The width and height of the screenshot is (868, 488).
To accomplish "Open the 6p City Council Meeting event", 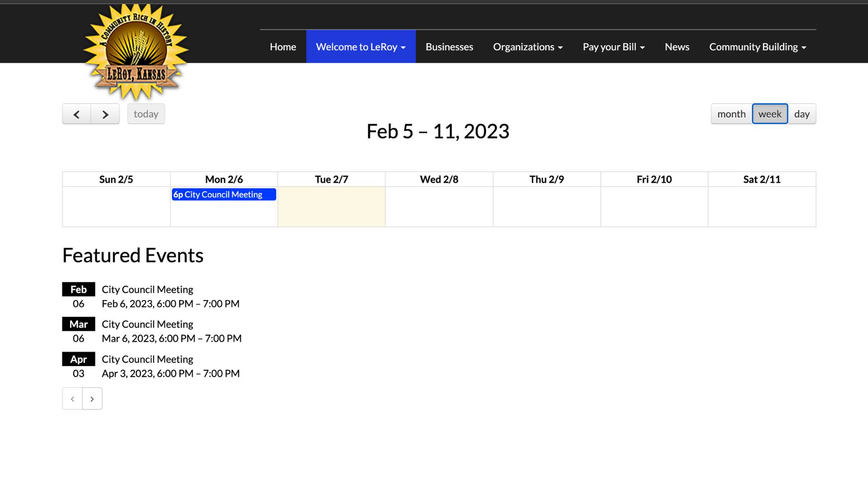I will [223, 195].
